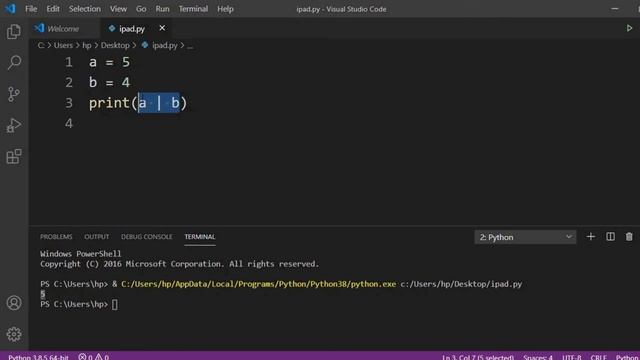Select Python 3.8.5 64-bit interpreter status
Screen dimensions: 640x360
[x=38, y=357]
